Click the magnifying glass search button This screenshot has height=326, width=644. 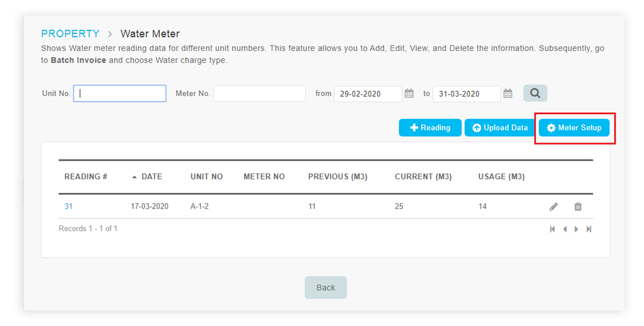(535, 93)
